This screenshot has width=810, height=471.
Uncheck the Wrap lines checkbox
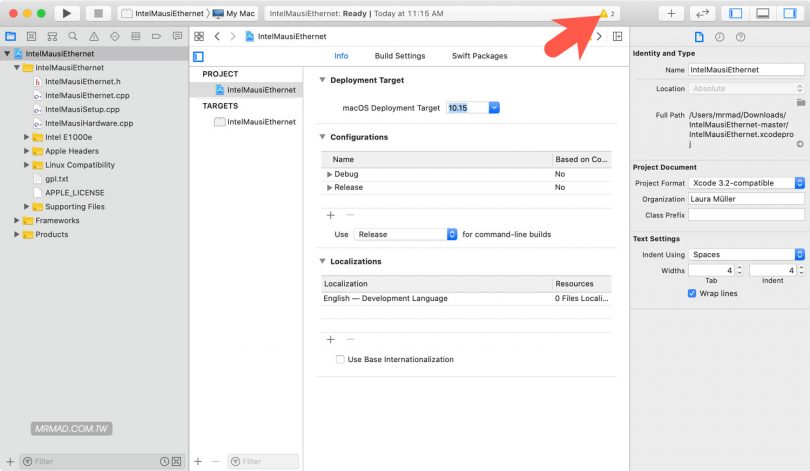tap(692, 293)
